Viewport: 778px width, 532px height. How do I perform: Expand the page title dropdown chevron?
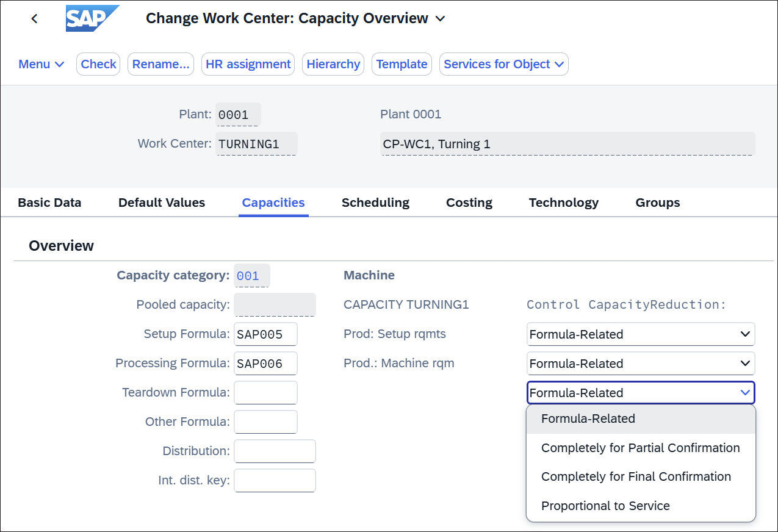click(x=440, y=19)
